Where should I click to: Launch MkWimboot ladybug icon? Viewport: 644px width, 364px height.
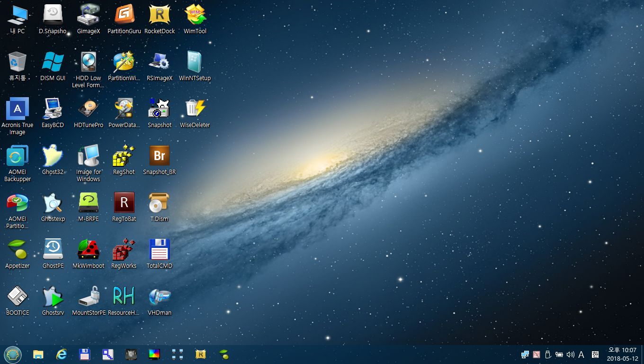[x=89, y=254]
